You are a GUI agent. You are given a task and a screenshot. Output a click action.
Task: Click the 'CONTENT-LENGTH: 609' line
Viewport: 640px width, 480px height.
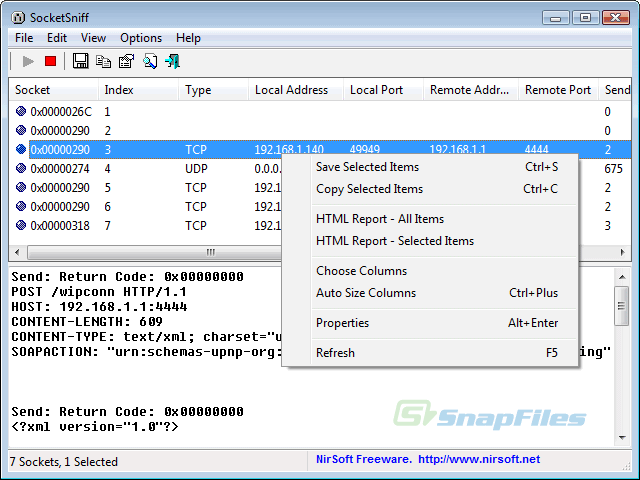(87, 322)
